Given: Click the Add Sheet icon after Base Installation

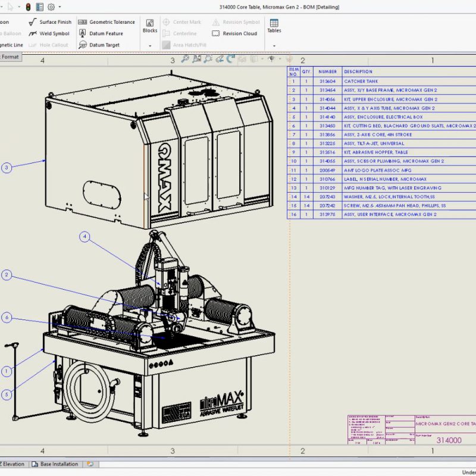Looking at the screenshot, I should tap(90, 464).
